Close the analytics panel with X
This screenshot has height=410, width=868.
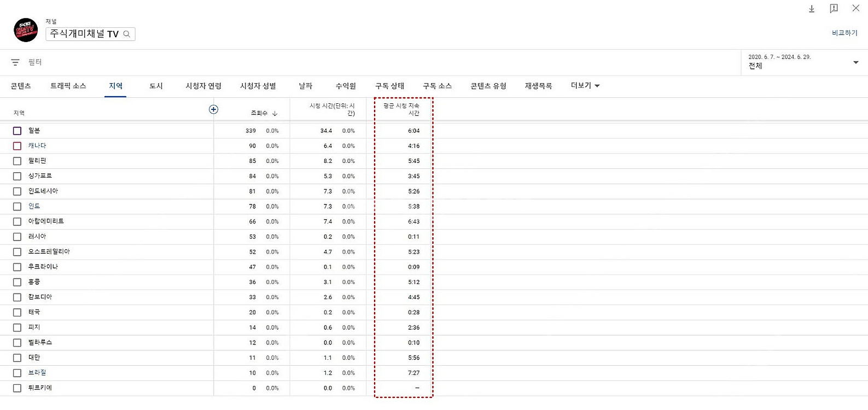coord(855,8)
